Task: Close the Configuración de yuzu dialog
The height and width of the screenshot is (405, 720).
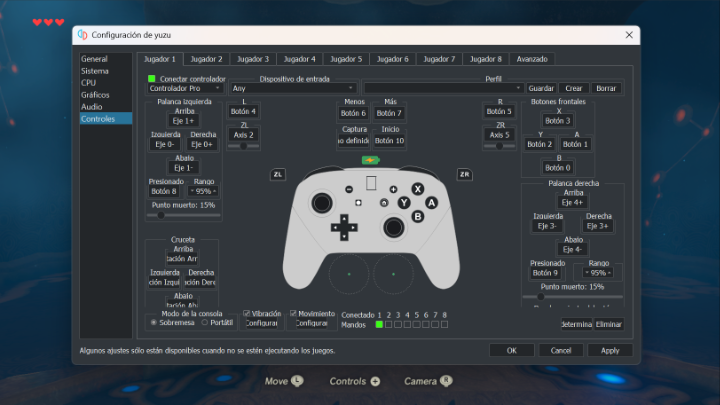Action: pyautogui.click(x=629, y=35)
